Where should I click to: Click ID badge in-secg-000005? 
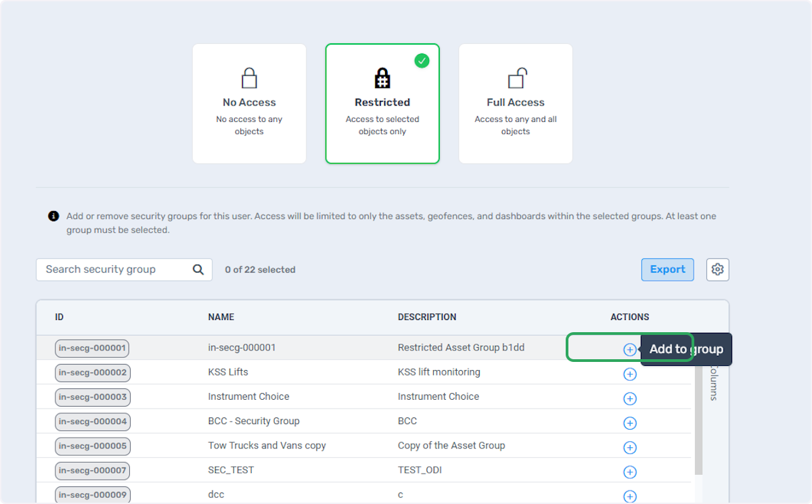click(93, 446)
